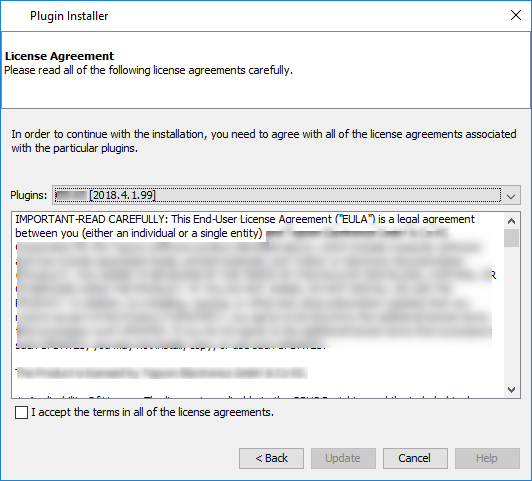Expand the Plugins dropdown arrow

coord(511,196)
